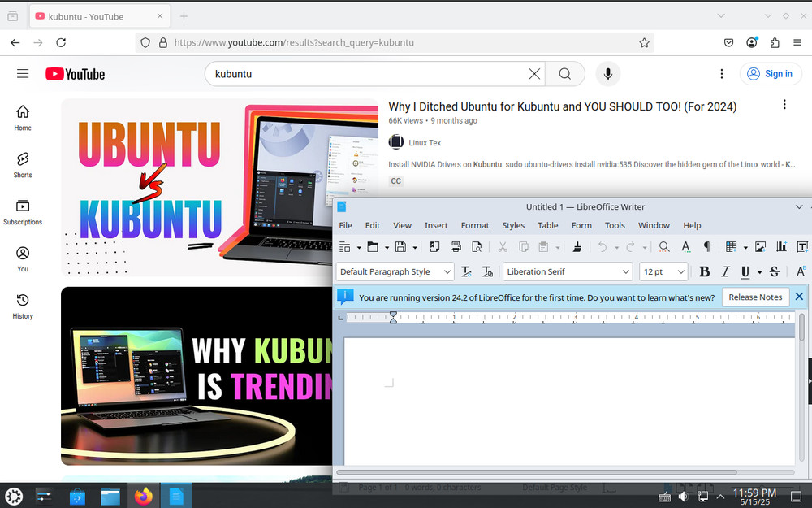812x508 pixels.
Task: Click the Open folder icon in Writer toolbar
Action: (x=373, y=247)
